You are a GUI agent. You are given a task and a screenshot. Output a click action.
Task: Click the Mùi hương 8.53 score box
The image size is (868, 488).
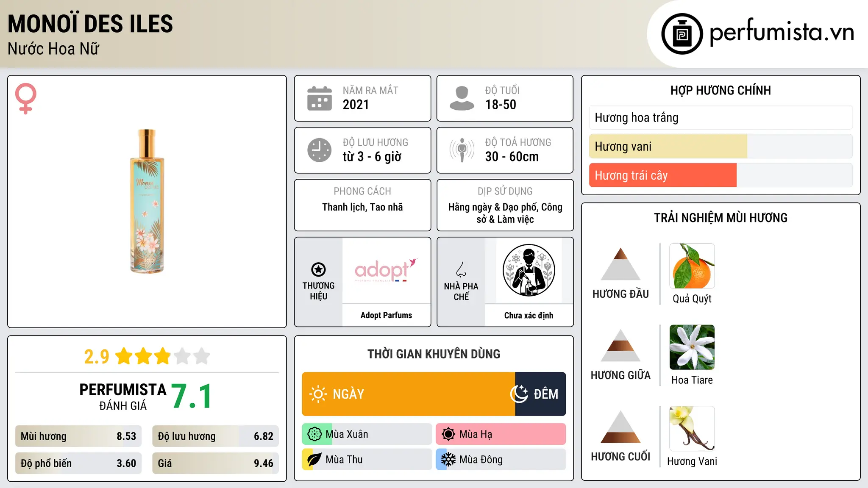click(x=78, y=436)
